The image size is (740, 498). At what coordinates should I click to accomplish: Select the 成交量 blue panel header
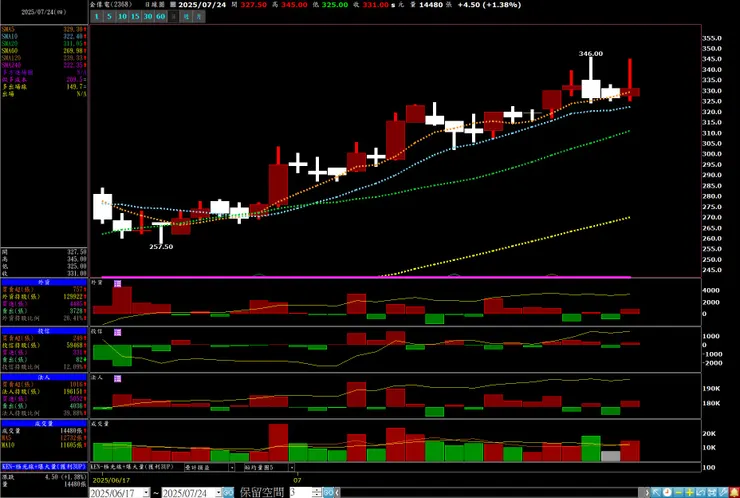tap(44, 423)
